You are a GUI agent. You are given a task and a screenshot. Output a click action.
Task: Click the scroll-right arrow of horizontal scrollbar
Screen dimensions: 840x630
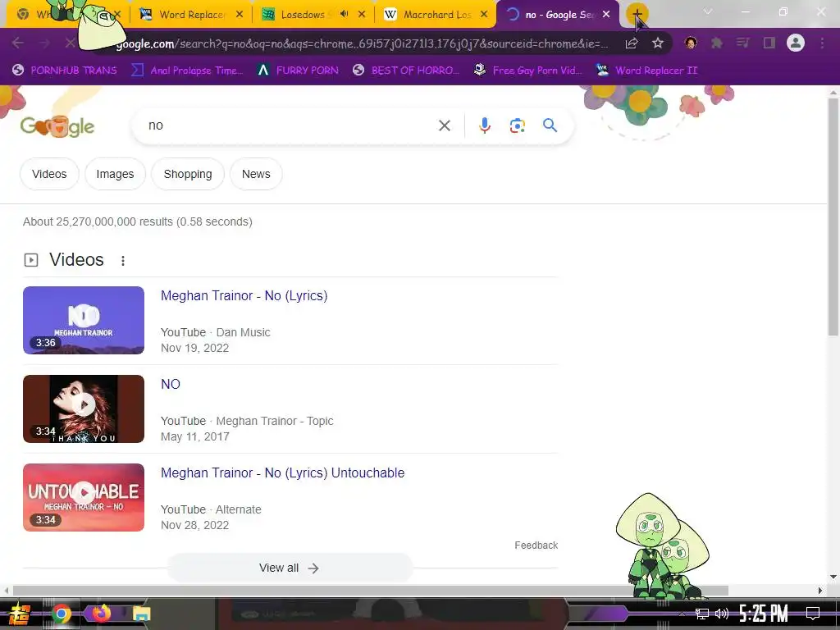pyautogui.click(x=820, y=591)
